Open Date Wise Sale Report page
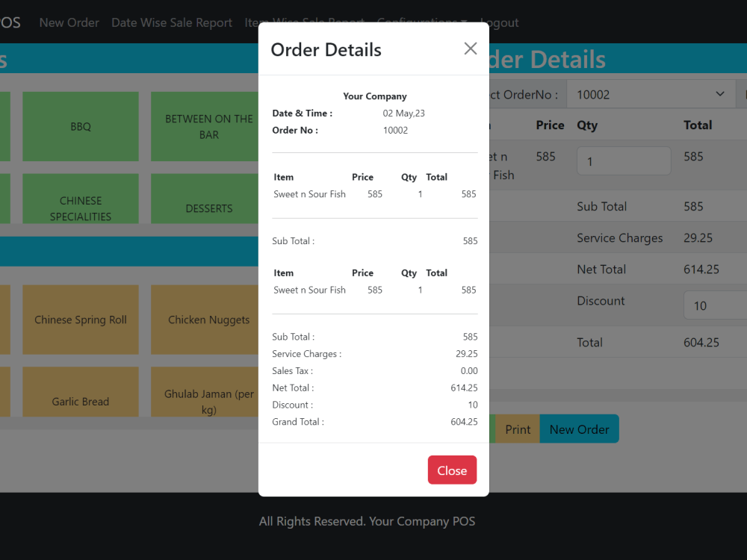Image resolution: width=747 pixels, height=560 pixels. (172, 23)
